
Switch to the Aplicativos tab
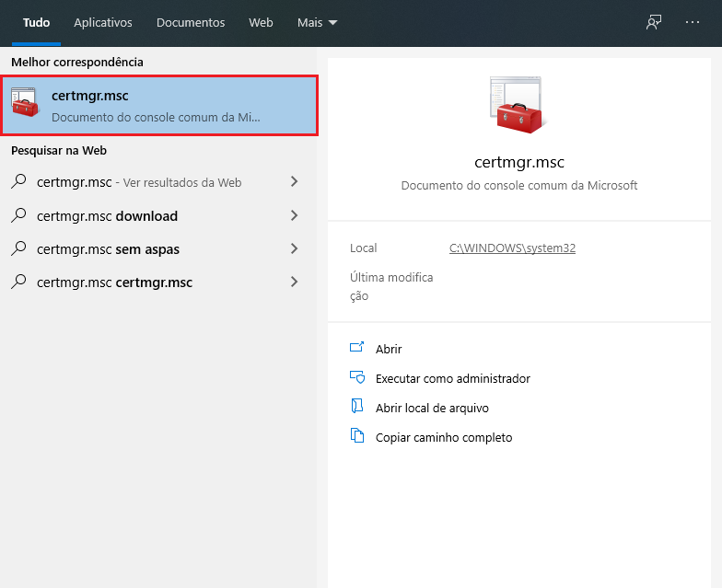point(103,22)
